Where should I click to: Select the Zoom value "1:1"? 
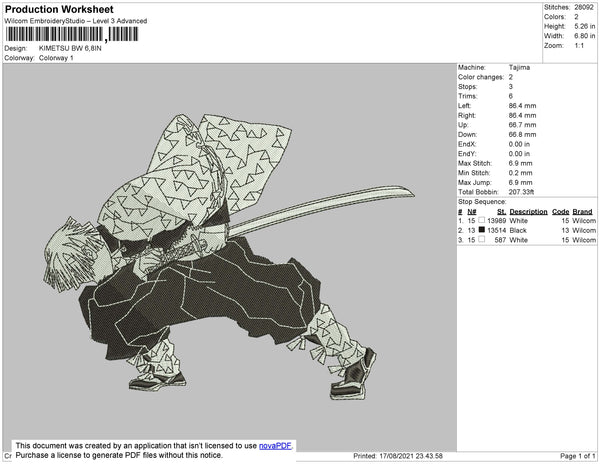(579, 46)
